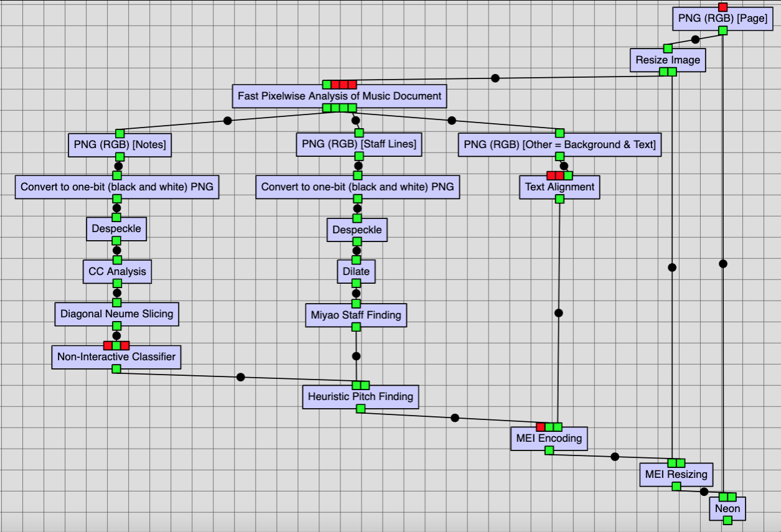Select connection dot between Classifier and Heuristic Pitch Finding
This screenshot has height=532, width=781.
[241, 377]
